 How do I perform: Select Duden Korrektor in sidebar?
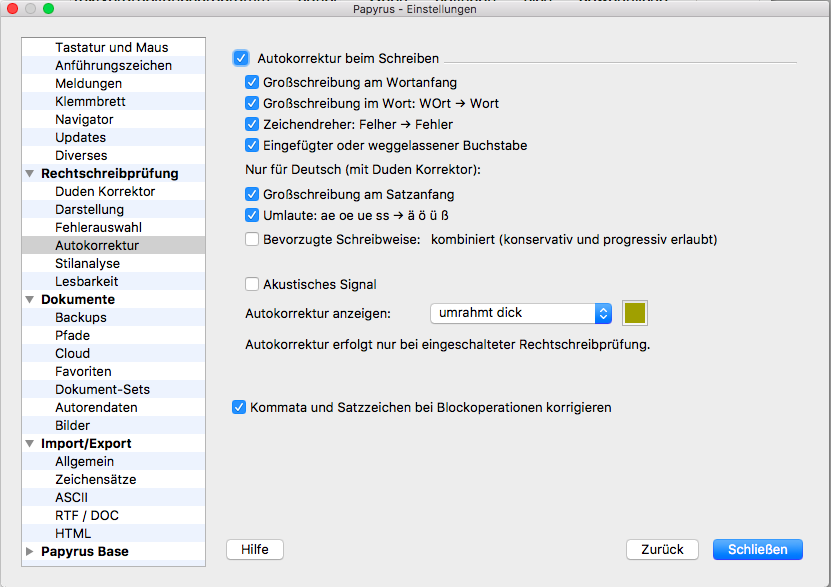point(105,192)
